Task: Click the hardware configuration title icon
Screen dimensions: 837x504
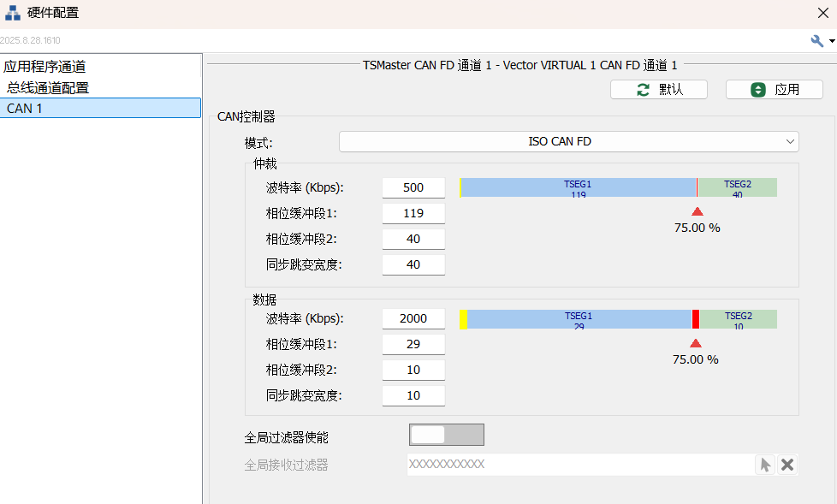Action: (13, 13)
